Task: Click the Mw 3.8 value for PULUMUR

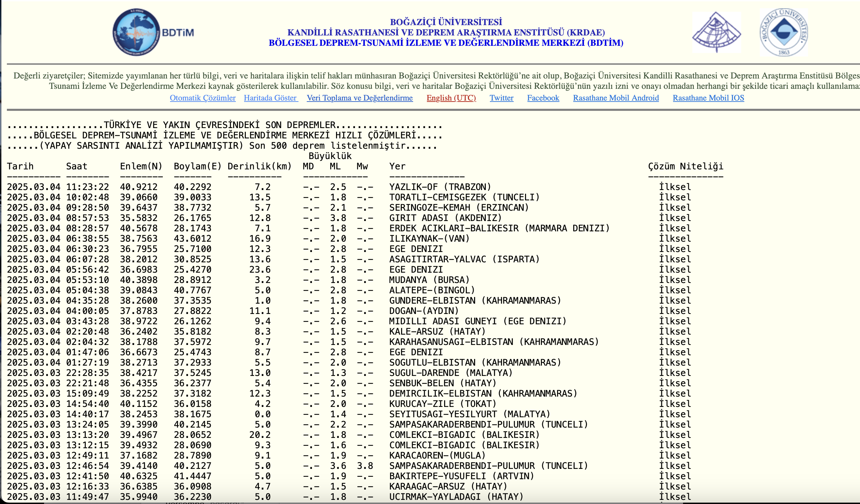Action: tap(365, 466)
